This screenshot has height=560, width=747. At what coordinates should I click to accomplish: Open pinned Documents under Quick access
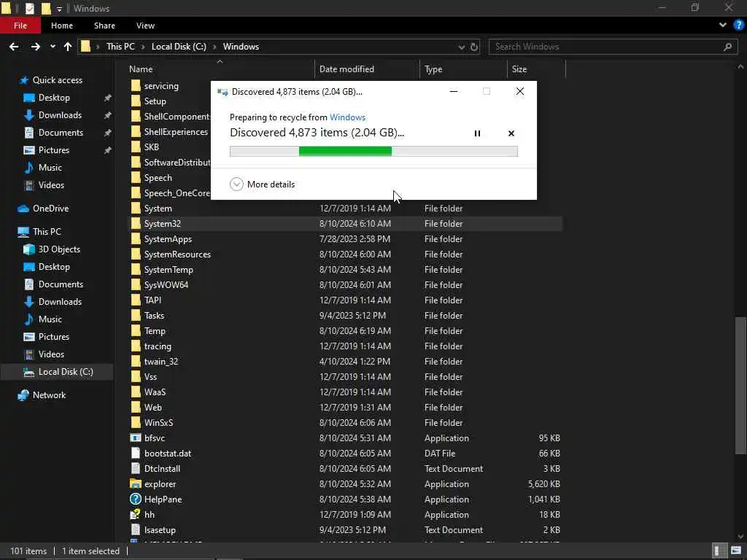[61, 133]
